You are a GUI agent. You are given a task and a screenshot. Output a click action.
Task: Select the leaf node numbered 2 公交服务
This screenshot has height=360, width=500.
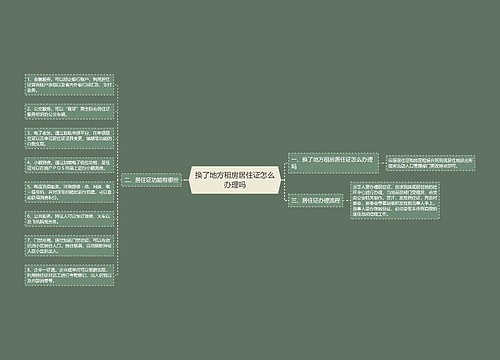(x=69, y=111)
